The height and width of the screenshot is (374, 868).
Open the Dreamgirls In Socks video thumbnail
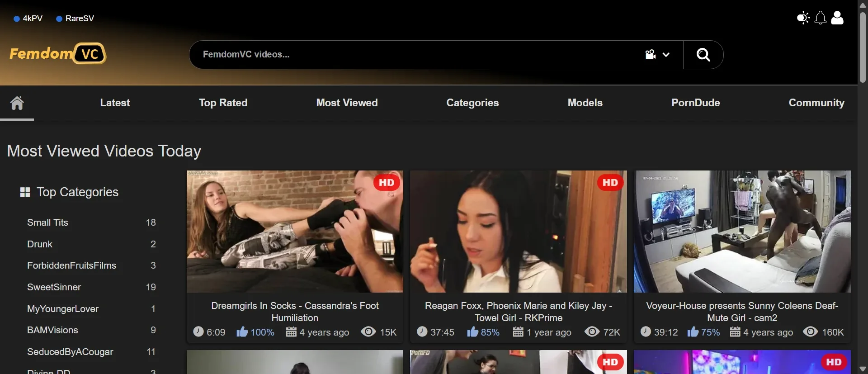[295, 232]
